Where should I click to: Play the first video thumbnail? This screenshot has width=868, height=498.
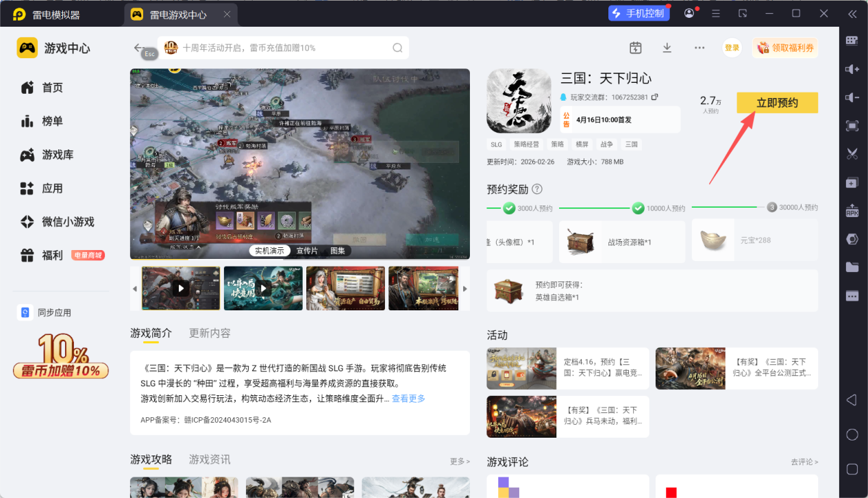(181, 288)
